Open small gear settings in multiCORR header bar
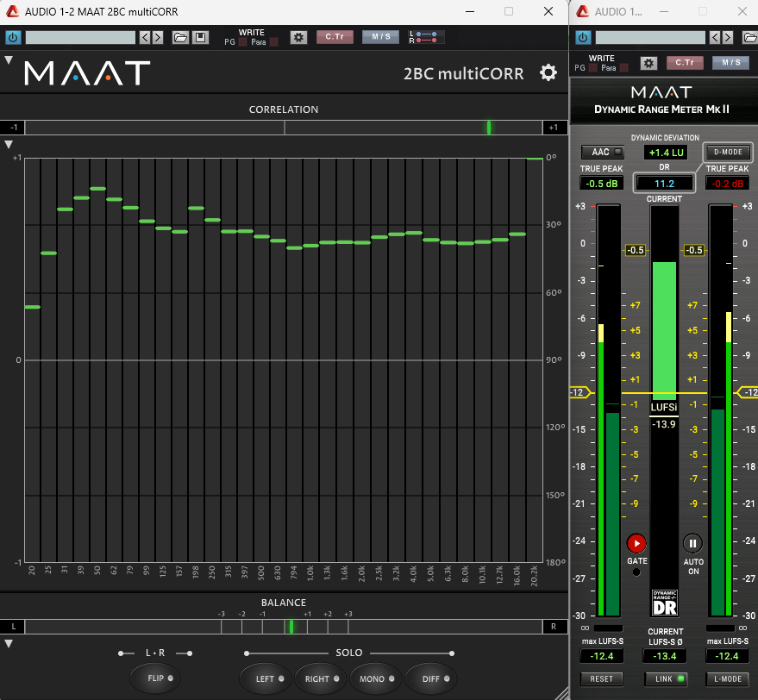 298,37
